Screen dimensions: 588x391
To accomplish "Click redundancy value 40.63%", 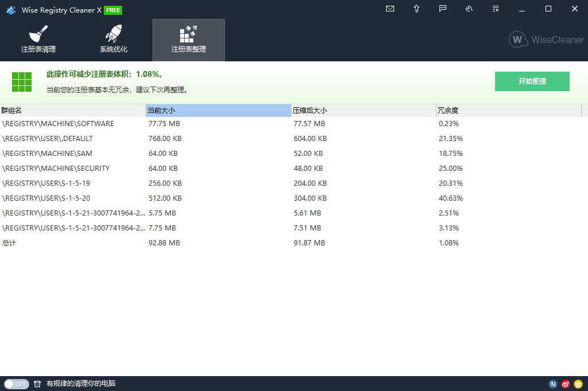I will 451,198.
